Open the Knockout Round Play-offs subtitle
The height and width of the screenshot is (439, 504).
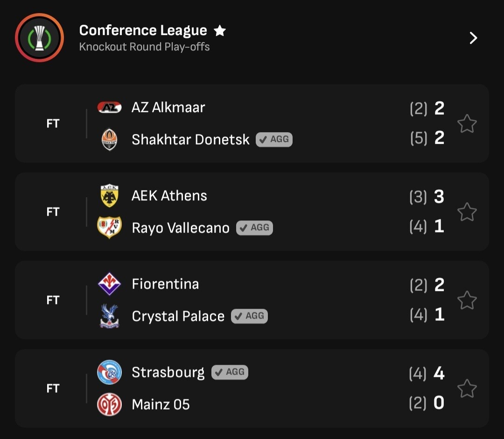point(144,47)
